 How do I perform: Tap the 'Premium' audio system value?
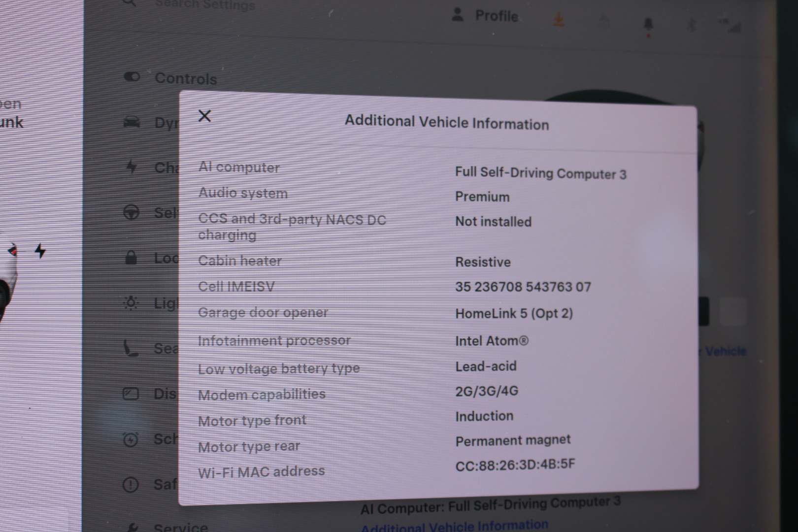(x=482, y=197)
